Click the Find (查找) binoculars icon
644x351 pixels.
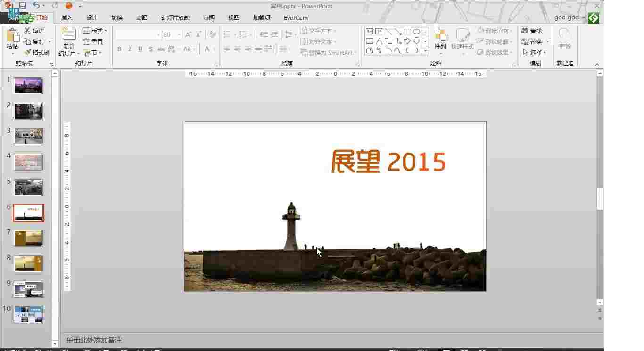525,31
